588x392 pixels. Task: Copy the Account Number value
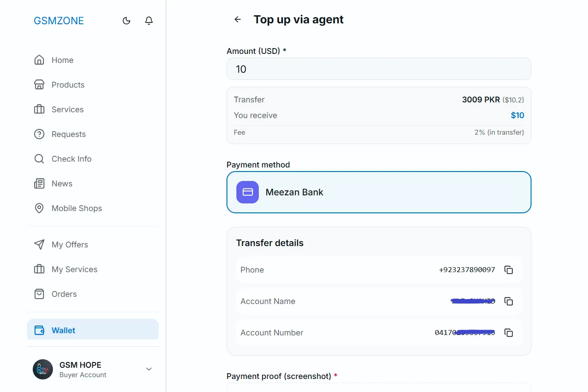tap(509, 333)
